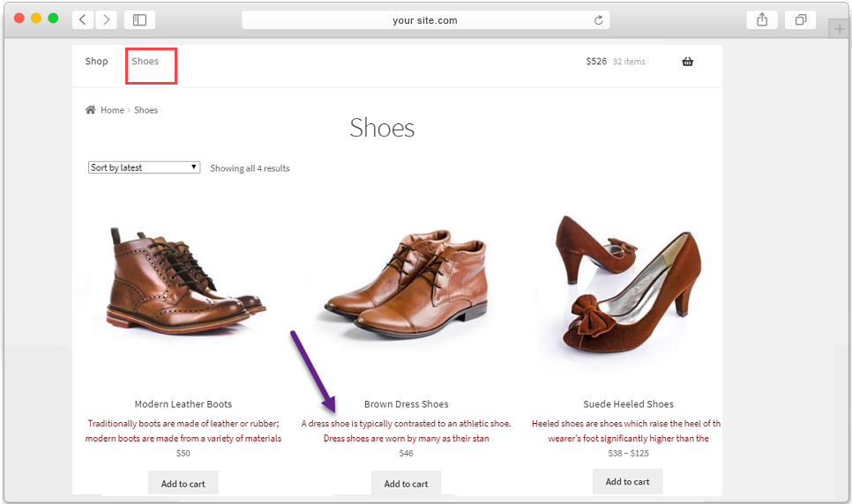Open the Sort by latest dropdown
The height and width of the screenshot is (504, 852).
tap(144, 167)
